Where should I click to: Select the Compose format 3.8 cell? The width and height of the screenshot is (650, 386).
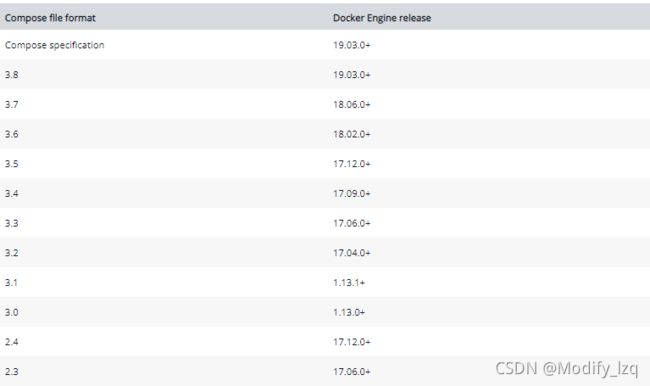pyautogui.click(x=12, y=75)
